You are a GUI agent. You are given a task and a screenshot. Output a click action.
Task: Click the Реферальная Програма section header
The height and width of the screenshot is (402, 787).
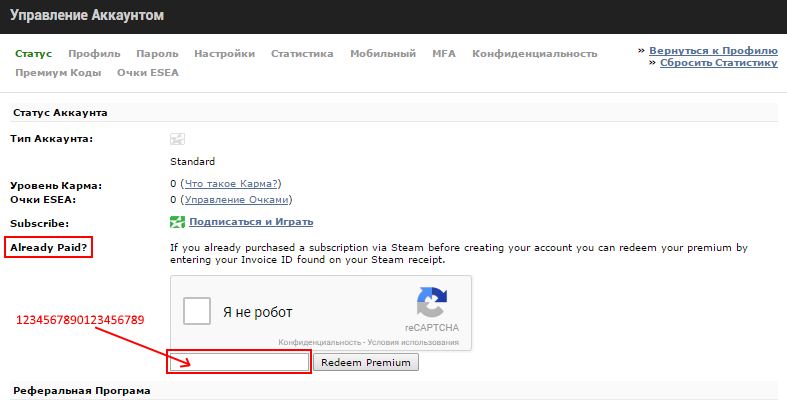click(x=82, y=390)
